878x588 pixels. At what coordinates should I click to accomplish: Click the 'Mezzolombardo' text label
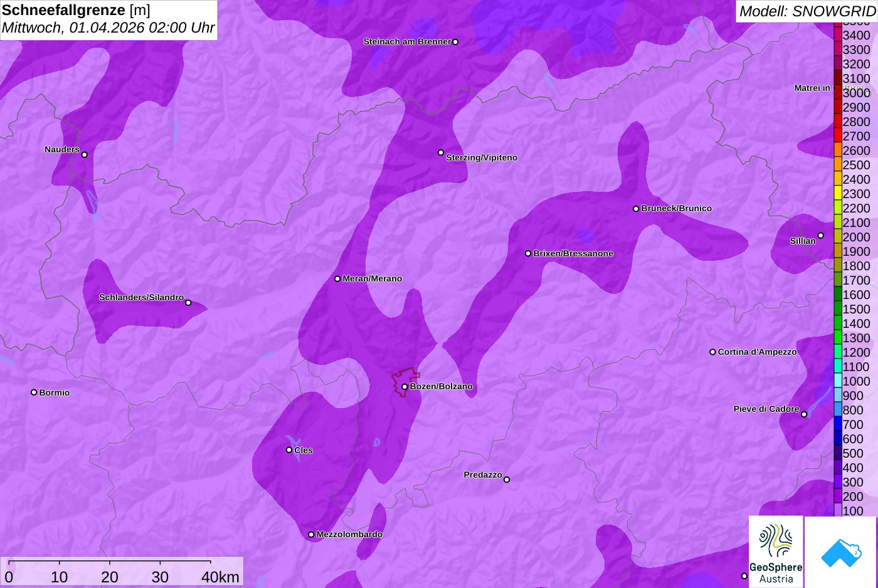349,535
